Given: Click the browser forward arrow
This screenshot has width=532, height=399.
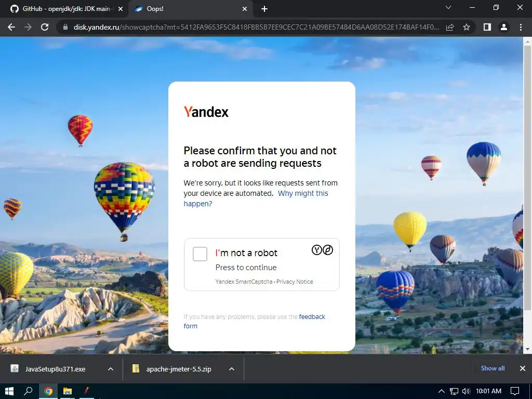Looking at the screenshot, I should [28, 27].
